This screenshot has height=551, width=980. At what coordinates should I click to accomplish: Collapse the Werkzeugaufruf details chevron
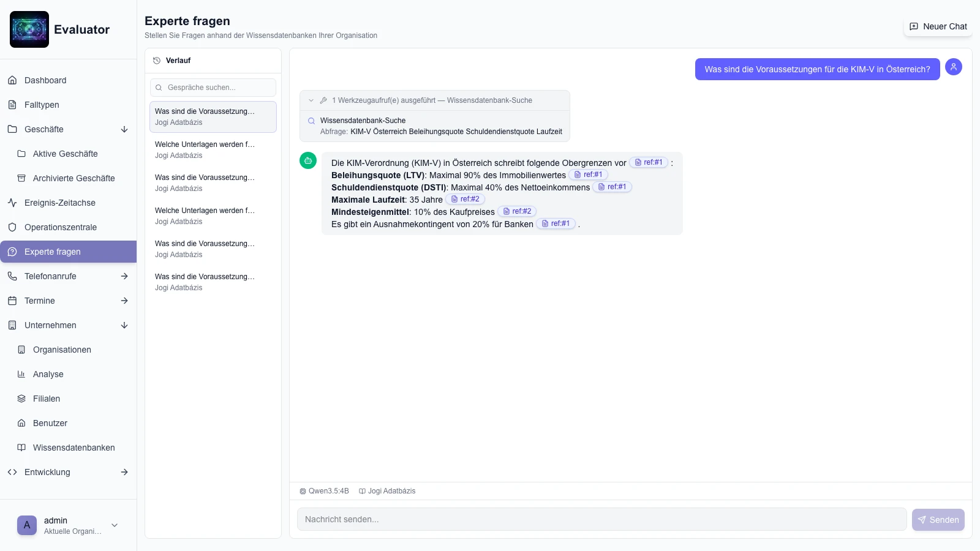(x=311, y=100)
